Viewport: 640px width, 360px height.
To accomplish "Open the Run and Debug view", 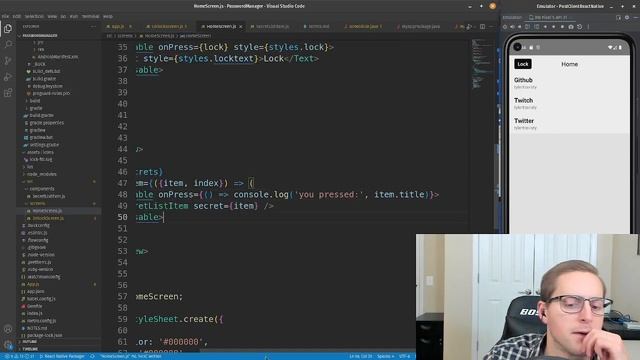I will click(8, 77).
